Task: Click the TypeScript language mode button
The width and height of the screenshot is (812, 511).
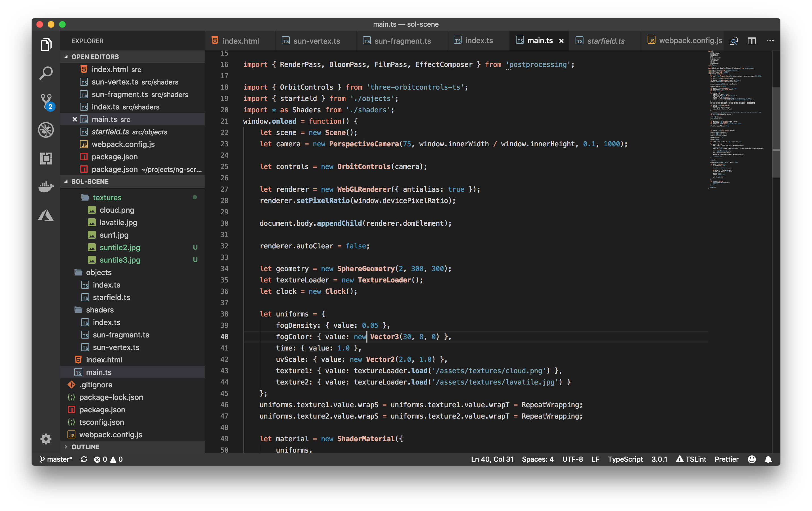Action: click(x=625, y=459)
